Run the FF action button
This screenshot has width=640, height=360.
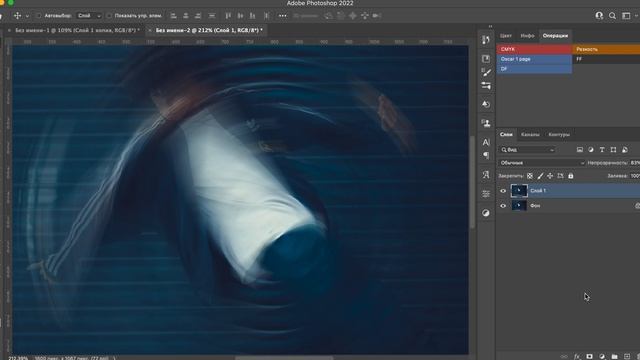[606, 59]
